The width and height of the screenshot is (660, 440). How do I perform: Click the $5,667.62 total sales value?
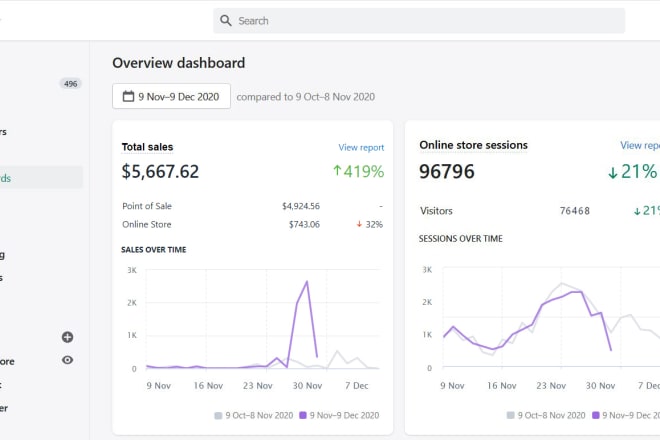[x=160, y=171]
